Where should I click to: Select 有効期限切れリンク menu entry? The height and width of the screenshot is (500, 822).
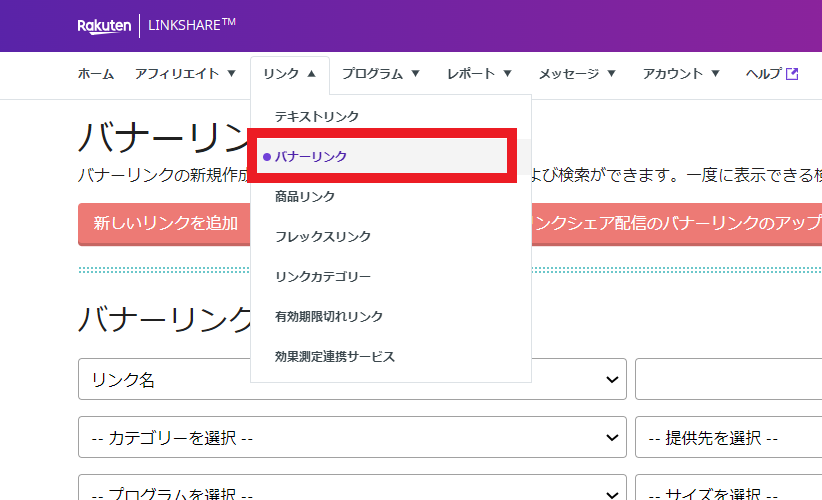(329, 317)
